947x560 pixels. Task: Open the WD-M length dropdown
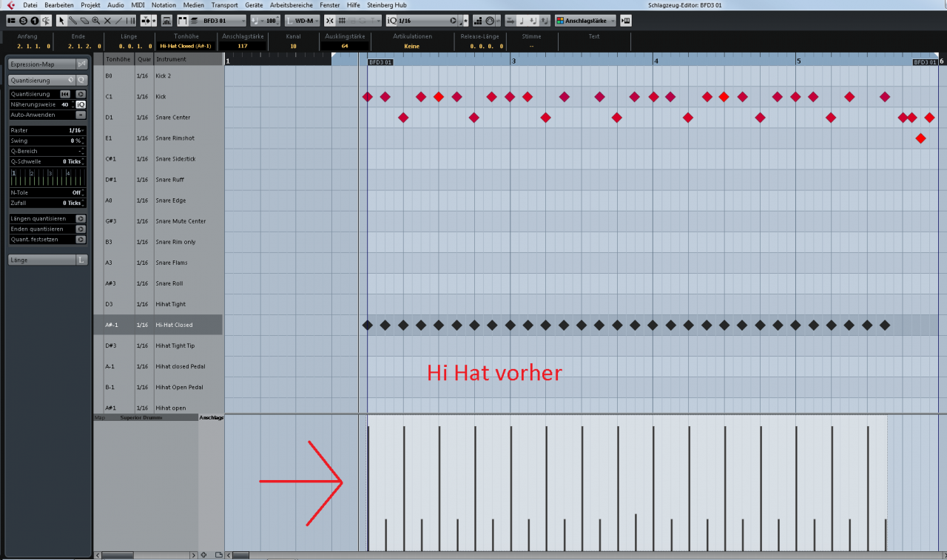point(303,21)
